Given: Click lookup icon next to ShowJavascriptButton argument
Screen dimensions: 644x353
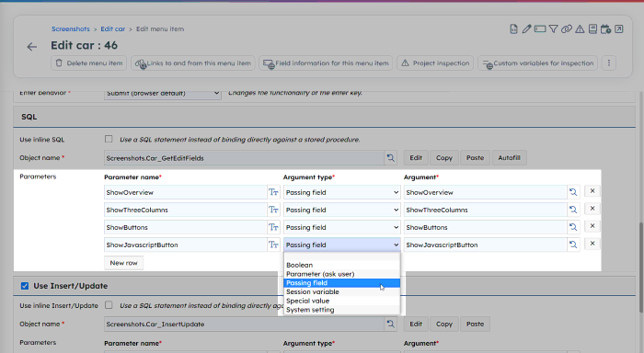Looking at the screenshot, I should point(573,245).
